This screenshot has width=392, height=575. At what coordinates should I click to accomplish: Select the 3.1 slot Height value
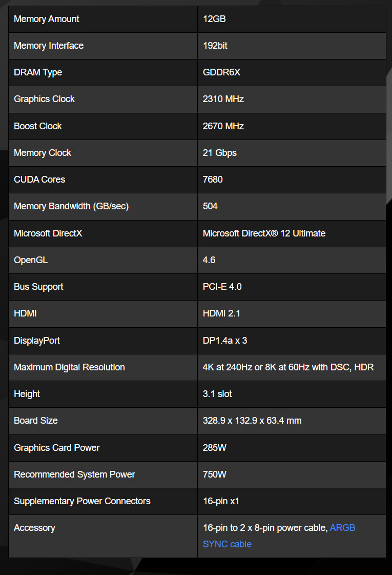[x=217, y=394]
